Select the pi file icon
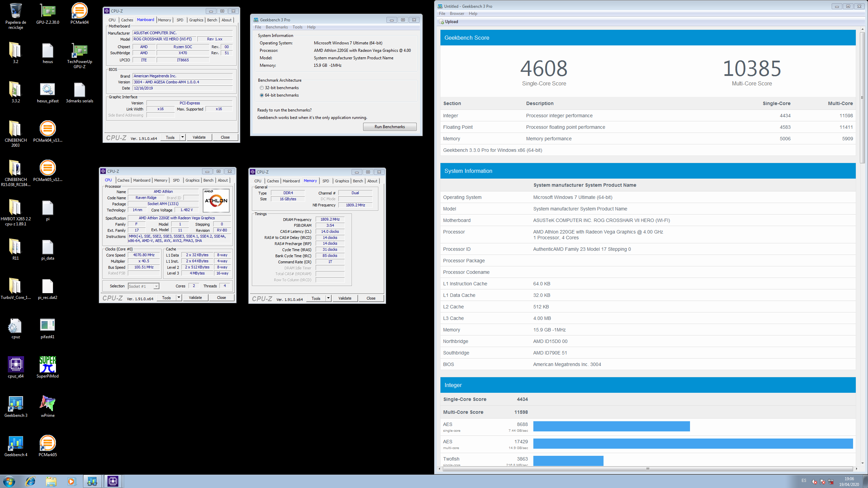Viewport: 868px width, 488px height. tap(48, 210)
